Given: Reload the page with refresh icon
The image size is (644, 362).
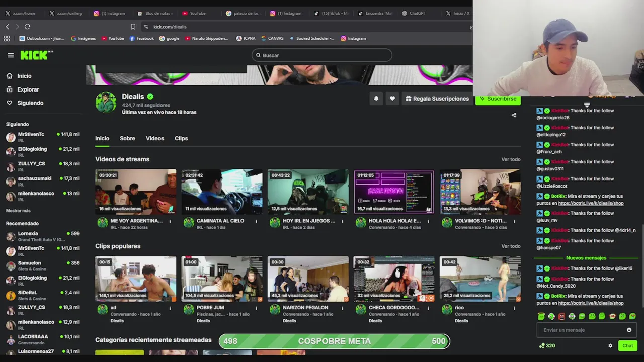Looking at the screenshot, I should (27, 27).
